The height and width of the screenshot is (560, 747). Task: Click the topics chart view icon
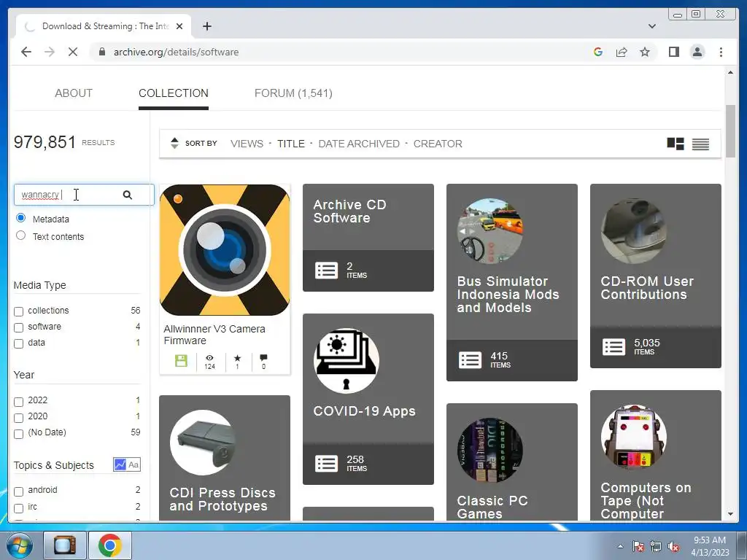120,464
